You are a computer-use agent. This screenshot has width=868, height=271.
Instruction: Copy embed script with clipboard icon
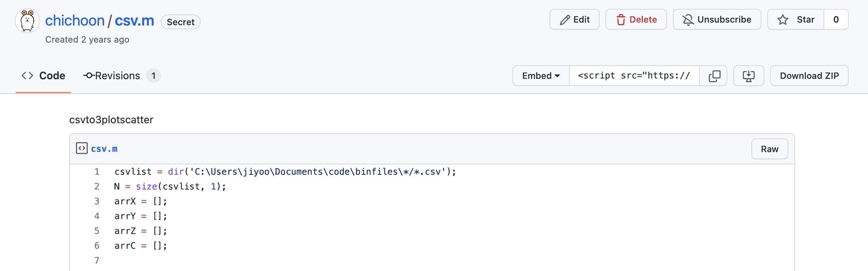(714, 76)
